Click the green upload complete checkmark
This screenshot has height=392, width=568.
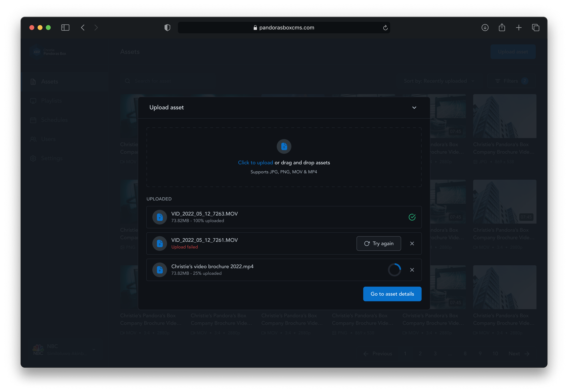[x=412, y=217]
